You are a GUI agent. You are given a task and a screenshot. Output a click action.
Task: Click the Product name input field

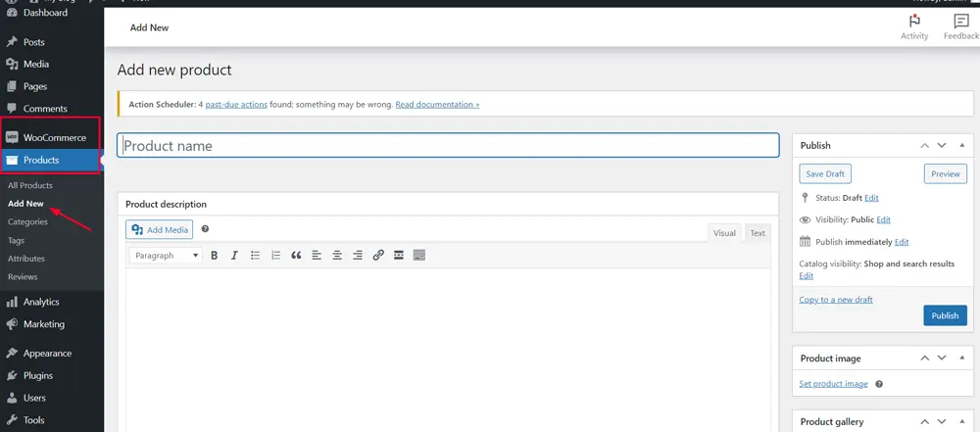coord(448,145)
